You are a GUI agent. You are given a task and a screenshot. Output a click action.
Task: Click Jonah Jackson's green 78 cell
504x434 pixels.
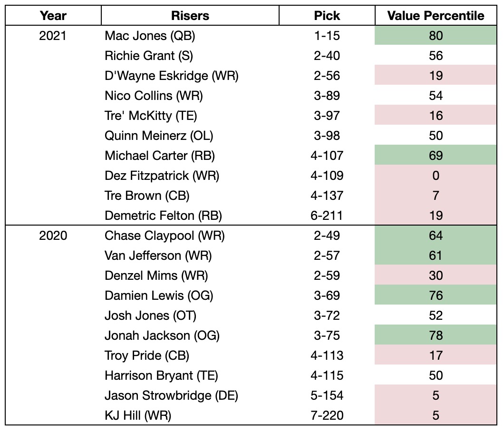point(436,335)
